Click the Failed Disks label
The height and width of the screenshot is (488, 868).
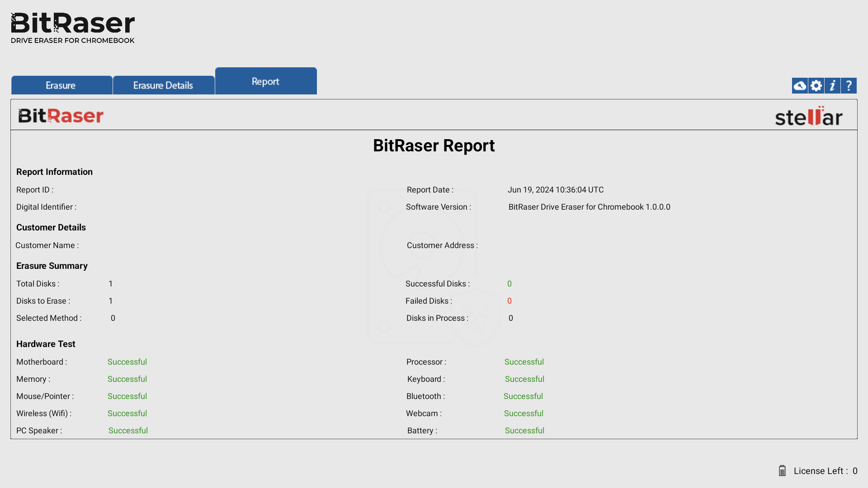429,301
